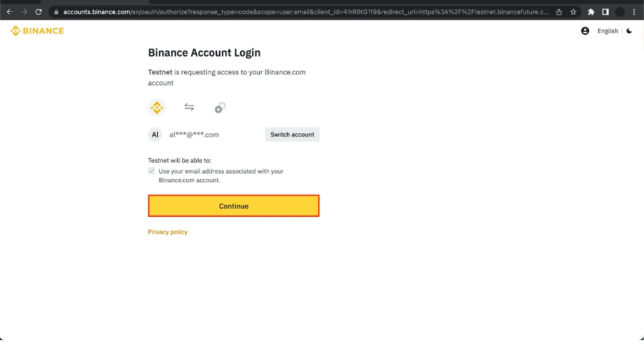Viewport: 644px width, 362px height.
Task: Open browser extensions puzzle icon
Action: 591,12
